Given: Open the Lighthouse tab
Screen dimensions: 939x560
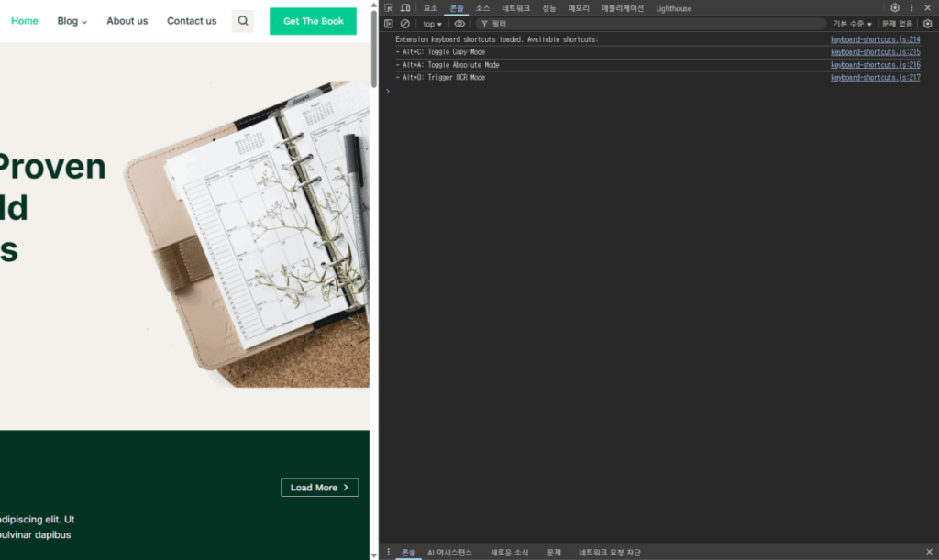Looking at the screenshot, I should coord(673,8).
